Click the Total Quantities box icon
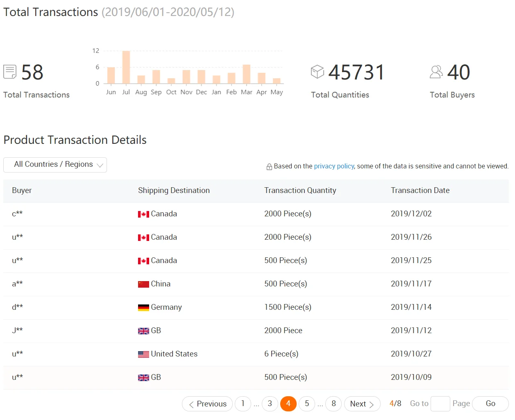 (317, 72)
